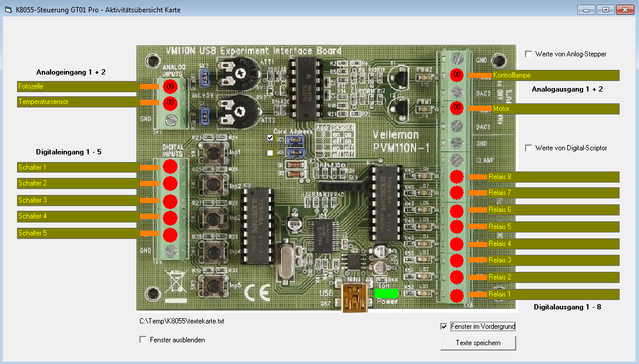Viewport: 639px width, 364px height.
Task: Click the Analogausgang 1 + 2 heading
Action: tap(567, 89)
